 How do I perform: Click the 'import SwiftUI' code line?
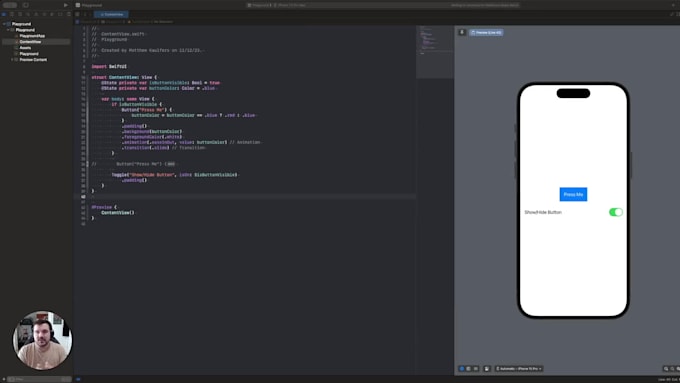[109, 66]
